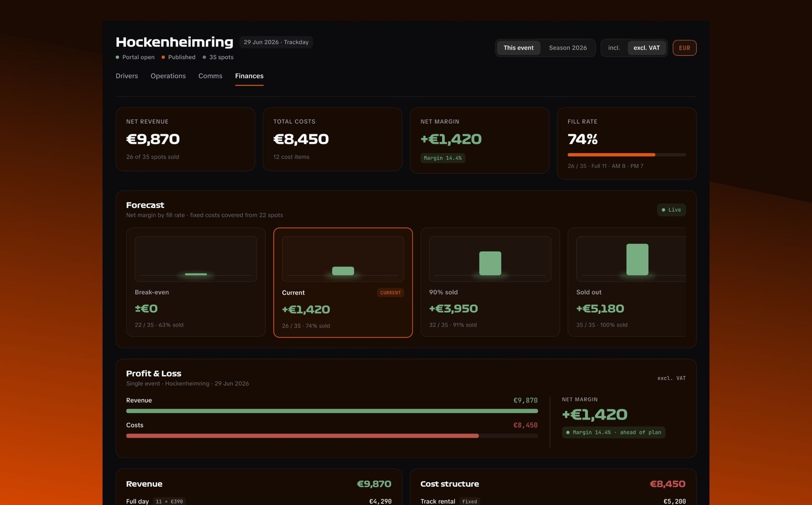Click the 35 spots indicator
Screen dimensions: 812x505
218,57
